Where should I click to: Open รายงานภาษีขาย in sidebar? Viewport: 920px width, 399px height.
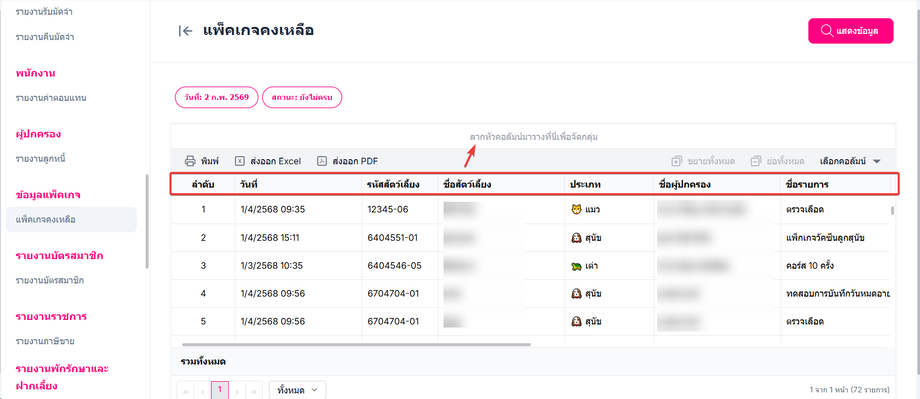click(45, 341)
